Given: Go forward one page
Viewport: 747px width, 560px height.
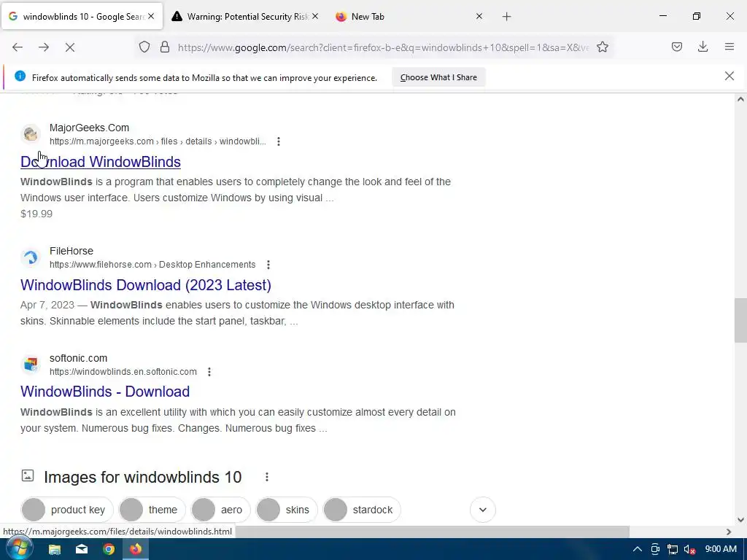Looking at the screenshot, I should click(44, 47).
